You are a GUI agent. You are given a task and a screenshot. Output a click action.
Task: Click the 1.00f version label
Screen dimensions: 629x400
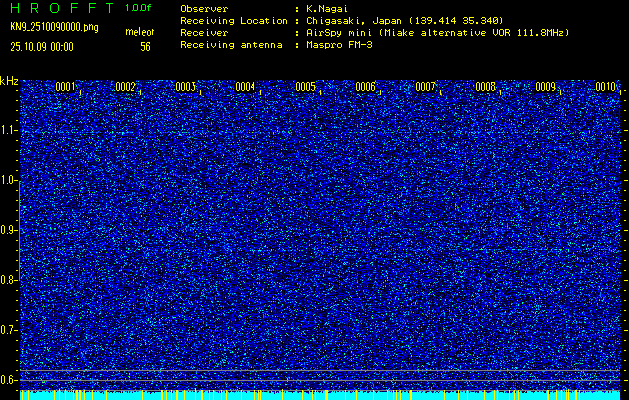pyautogui.click(x=139, y=8)
